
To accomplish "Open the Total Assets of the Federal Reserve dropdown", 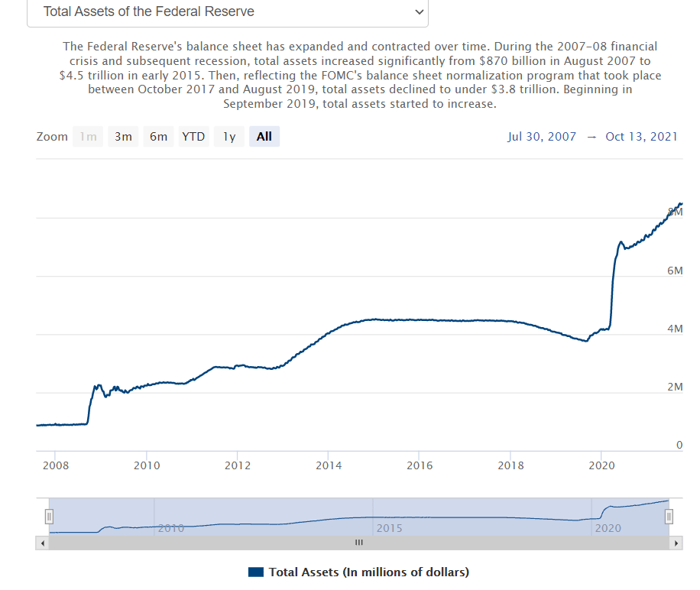I will (228, 12).
